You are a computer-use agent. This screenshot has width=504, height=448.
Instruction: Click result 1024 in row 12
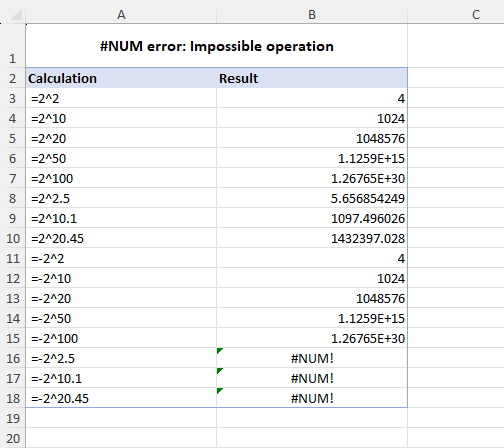coord(312,278)
